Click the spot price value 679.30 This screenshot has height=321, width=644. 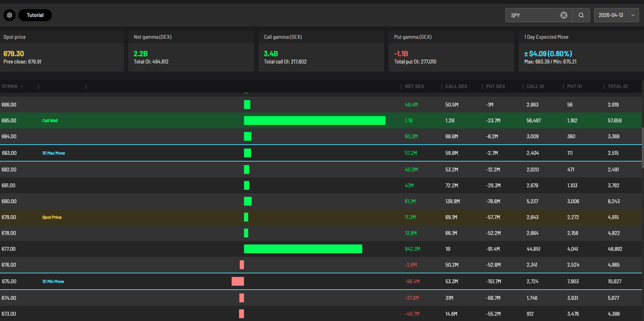(x=13, y=54)
